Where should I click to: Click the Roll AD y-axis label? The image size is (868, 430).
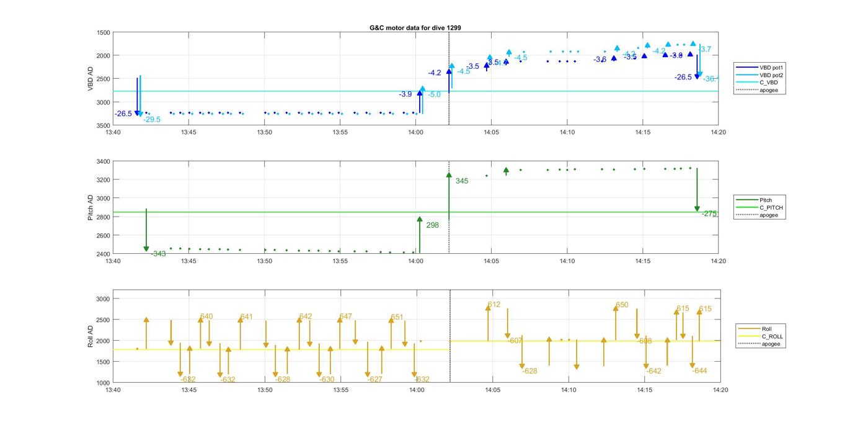(x=91, y=336)
